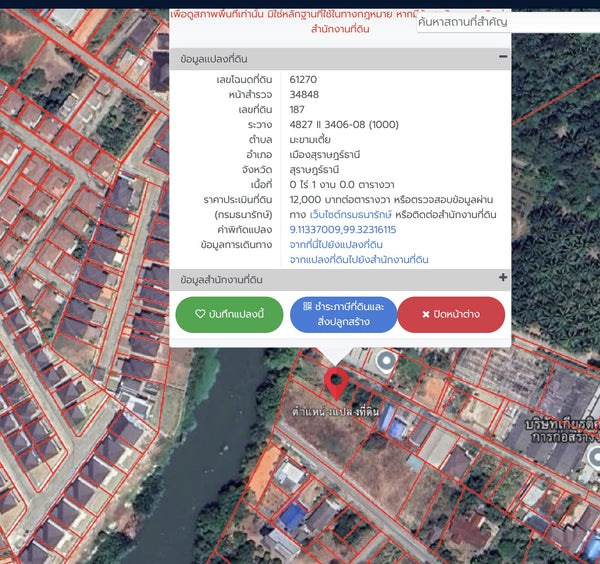
Task: Click the ข้อมูลแปลงที่ดิน section header
Action: 340,59
